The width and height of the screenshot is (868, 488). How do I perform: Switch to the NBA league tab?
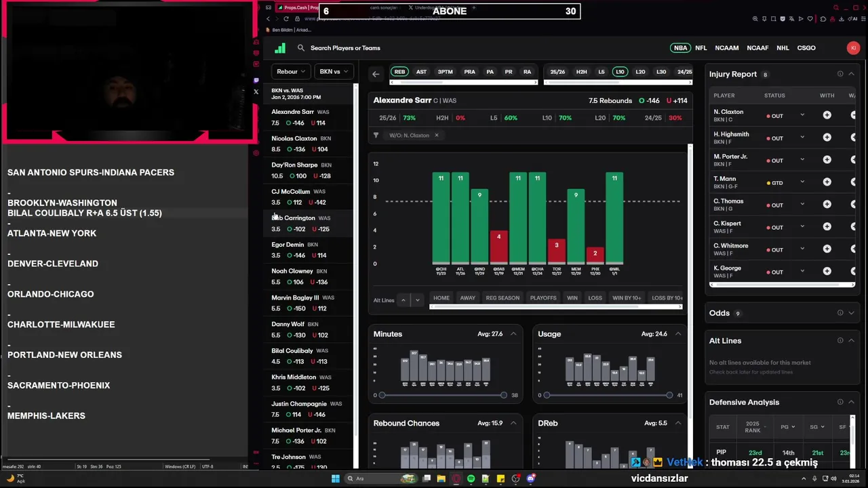click(x=680, y=48)
